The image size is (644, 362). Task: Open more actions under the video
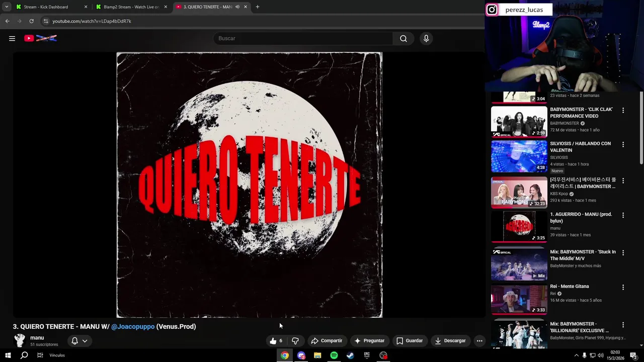pos(479,341)
